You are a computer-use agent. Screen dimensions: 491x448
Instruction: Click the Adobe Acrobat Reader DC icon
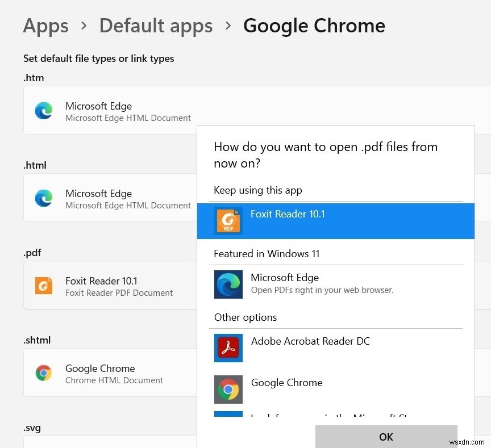228,347
